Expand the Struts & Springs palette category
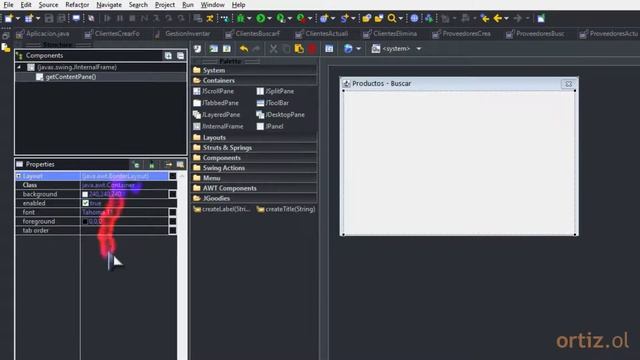The image size is (640, 360). [254, 148]
